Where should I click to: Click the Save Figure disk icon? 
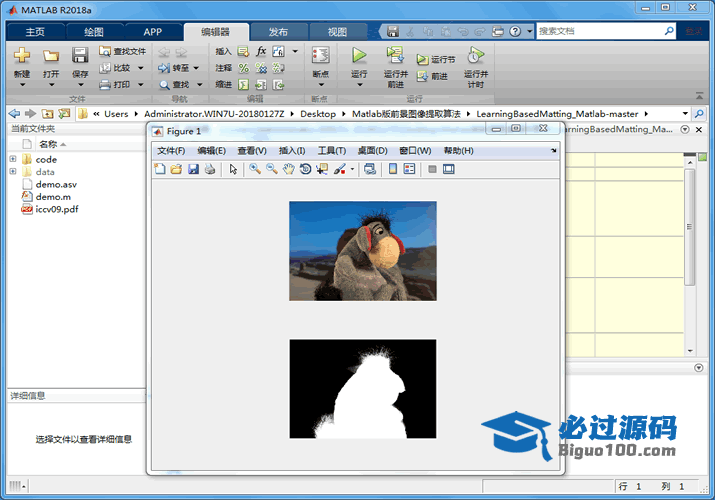[193, 169]
